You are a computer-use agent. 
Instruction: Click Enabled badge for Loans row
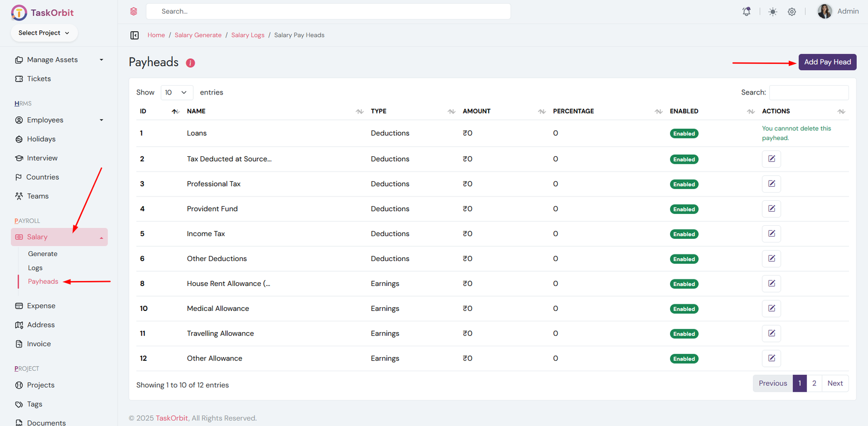point(684,133)
